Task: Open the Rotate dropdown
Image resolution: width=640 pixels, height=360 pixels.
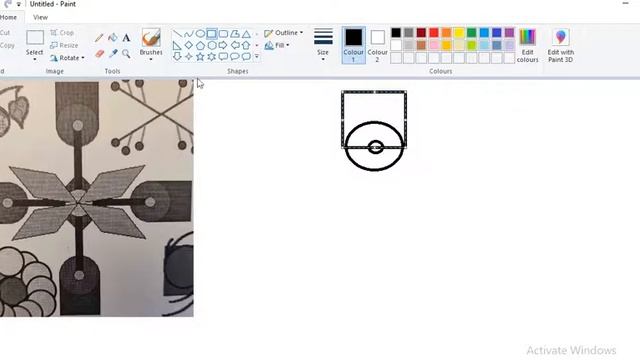Action: pos(67,58)
